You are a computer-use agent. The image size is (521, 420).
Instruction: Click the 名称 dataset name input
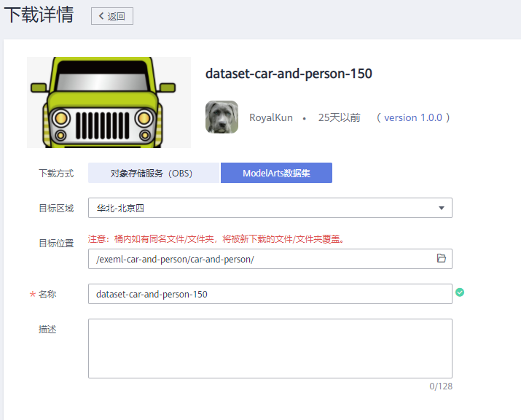pyautogui.click(x=270, y=294)
